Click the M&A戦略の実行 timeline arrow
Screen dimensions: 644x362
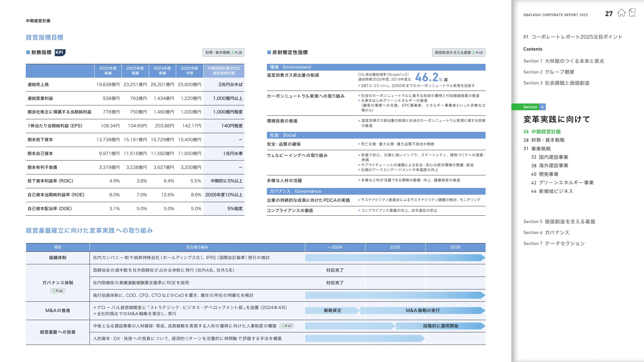422,310
